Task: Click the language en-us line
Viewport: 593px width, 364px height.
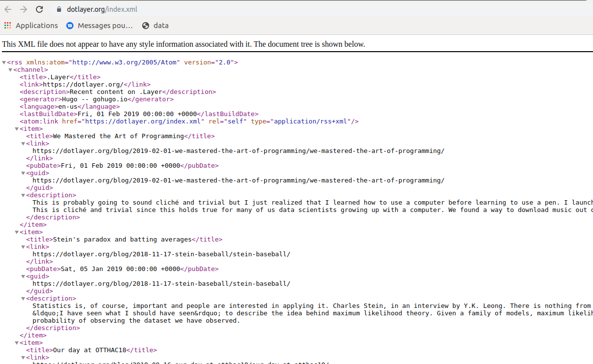Action: point(69,107)
